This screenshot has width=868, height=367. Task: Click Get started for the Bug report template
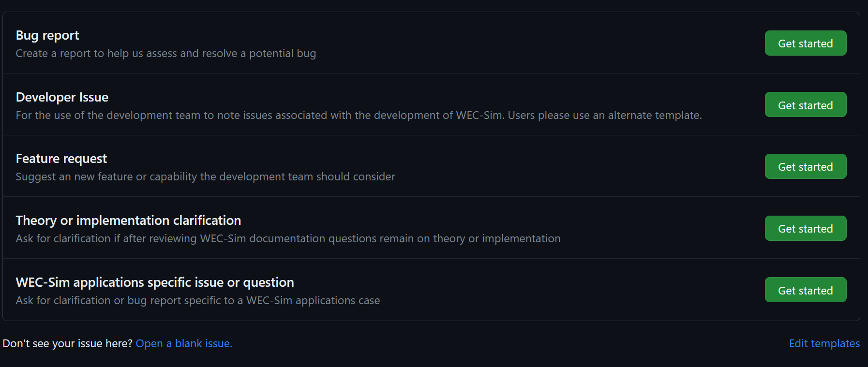805,43
